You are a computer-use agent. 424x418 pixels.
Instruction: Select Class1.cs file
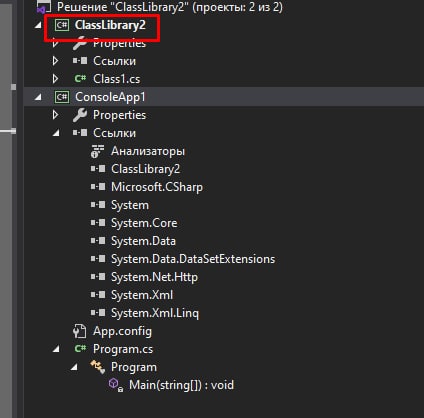pyautogui.click(x=116, y=79)
